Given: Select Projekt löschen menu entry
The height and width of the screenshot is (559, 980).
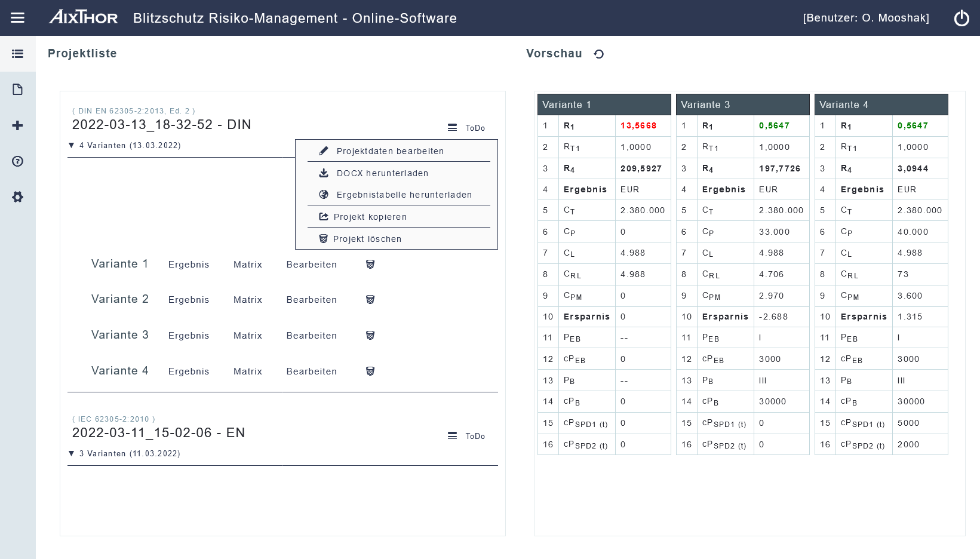Looking at the screenshot, I should click(x=367, y=239).
